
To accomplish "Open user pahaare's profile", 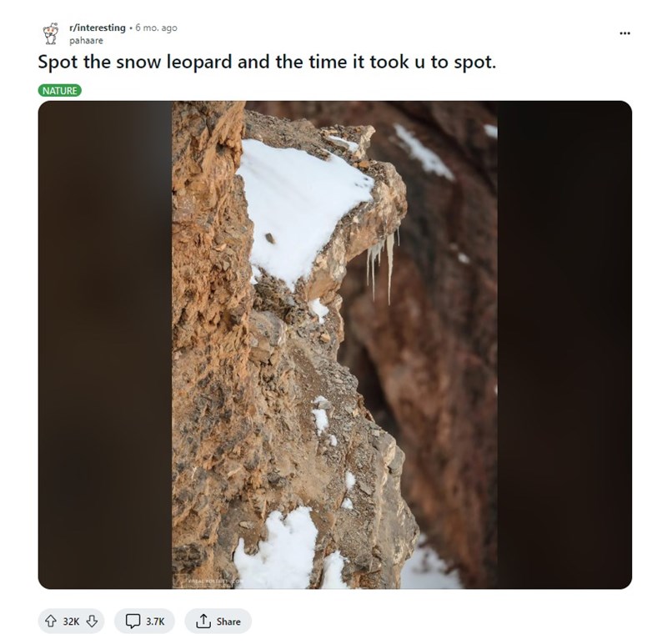I will (86, 40).
